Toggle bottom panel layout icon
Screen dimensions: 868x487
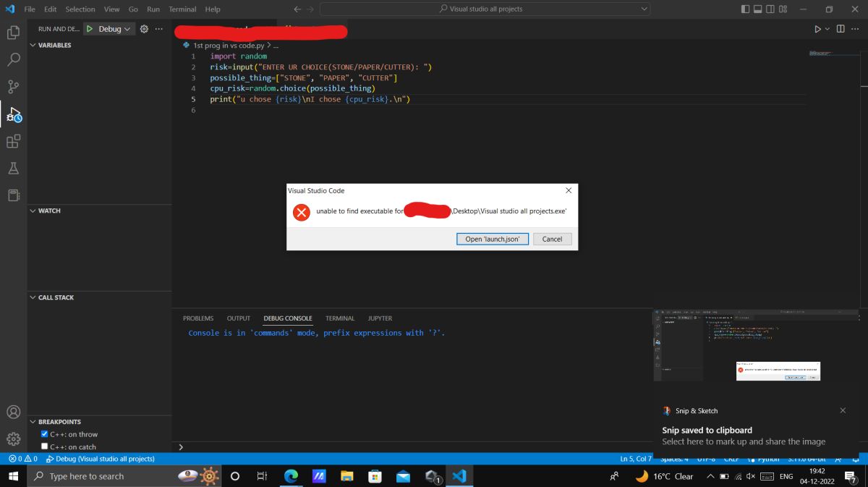click(758, 9)
